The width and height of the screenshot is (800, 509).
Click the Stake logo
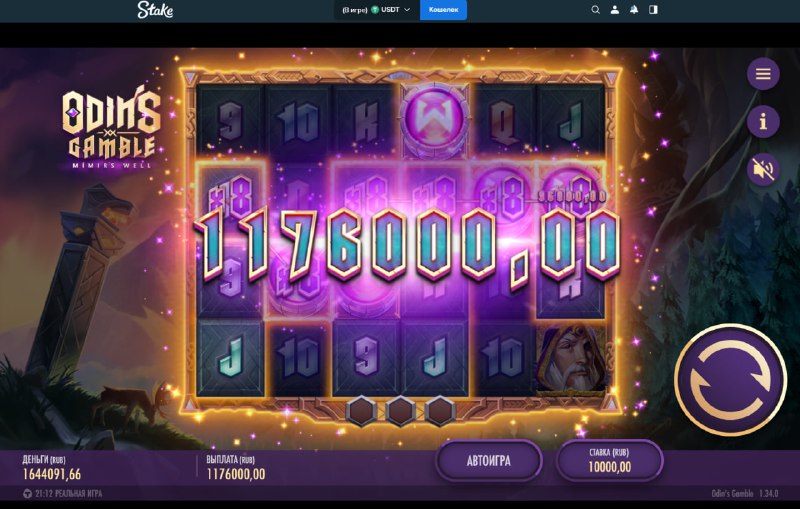[155, 10]
